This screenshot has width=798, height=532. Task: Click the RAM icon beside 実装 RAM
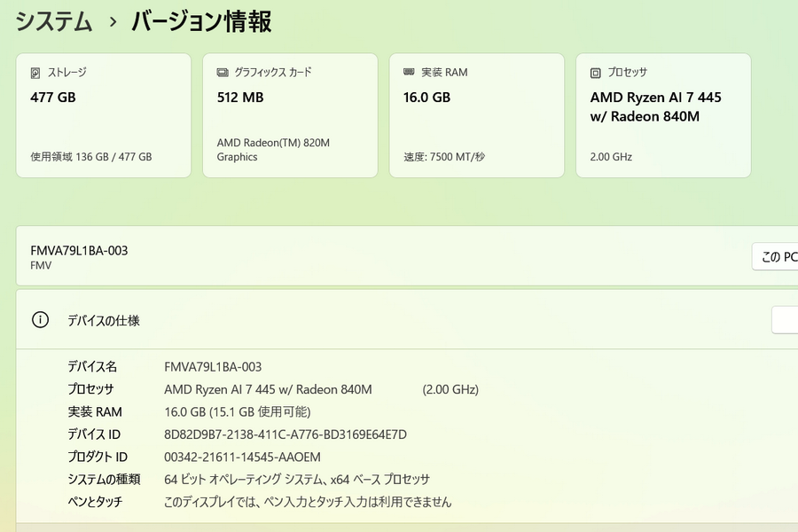coord(409,72)
